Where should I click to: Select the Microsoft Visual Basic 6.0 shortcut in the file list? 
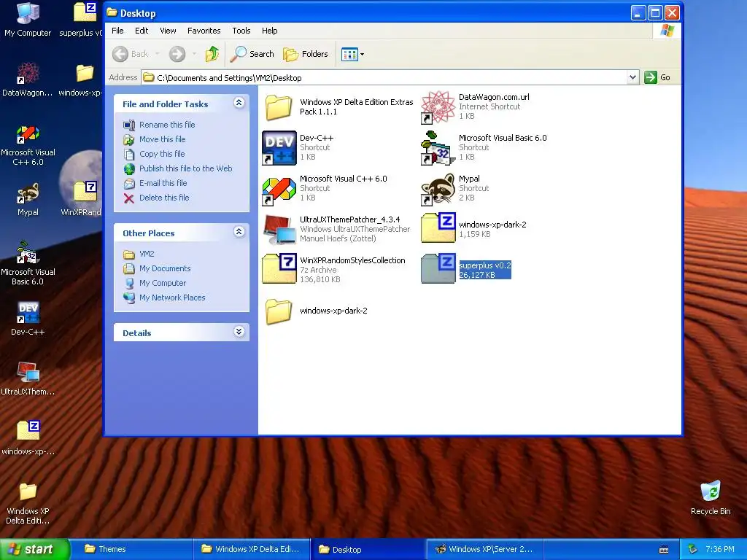484,147
